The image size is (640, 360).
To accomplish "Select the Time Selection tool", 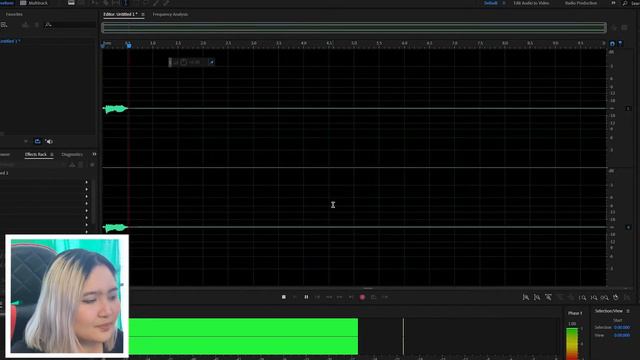I will coord(126,3).
